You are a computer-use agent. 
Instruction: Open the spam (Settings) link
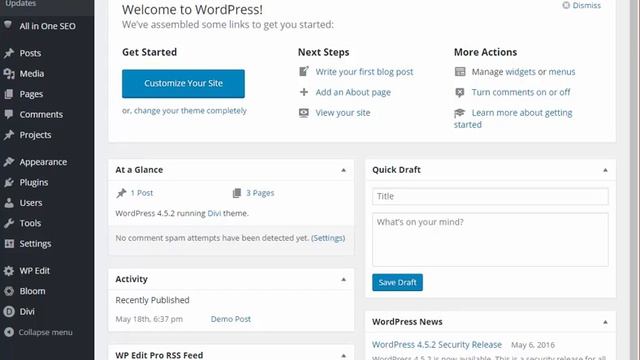coord(328,238)
